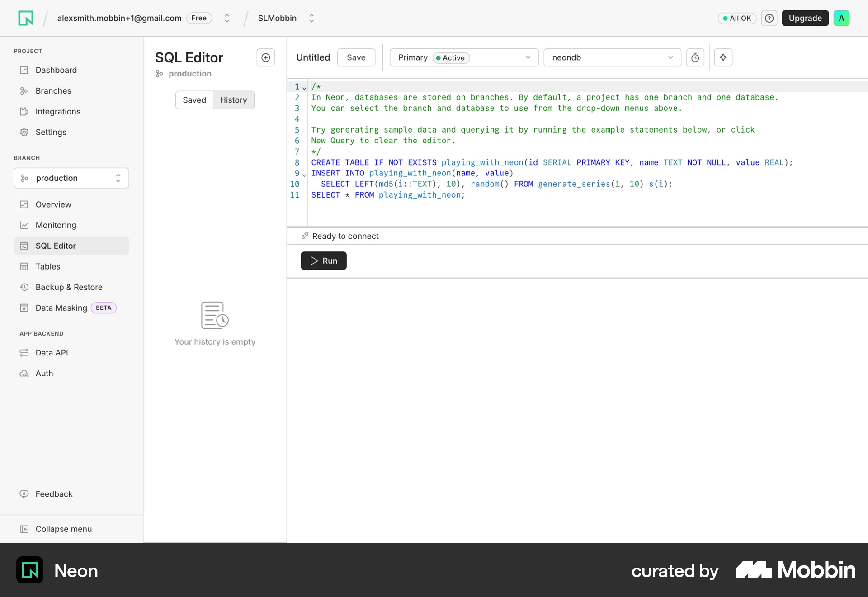Click the Upgrade button

point(805,18)
